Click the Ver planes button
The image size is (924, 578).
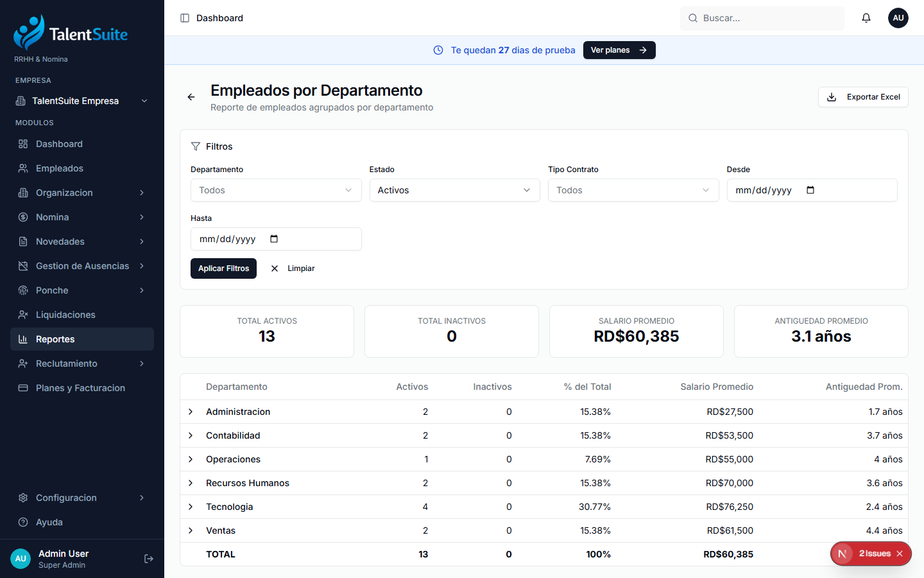[x=619, y=50]
